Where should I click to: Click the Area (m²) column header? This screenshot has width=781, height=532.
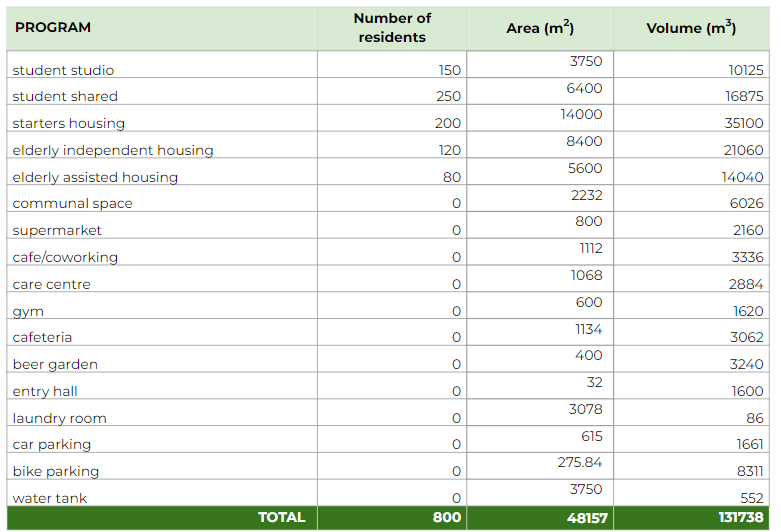540,28
